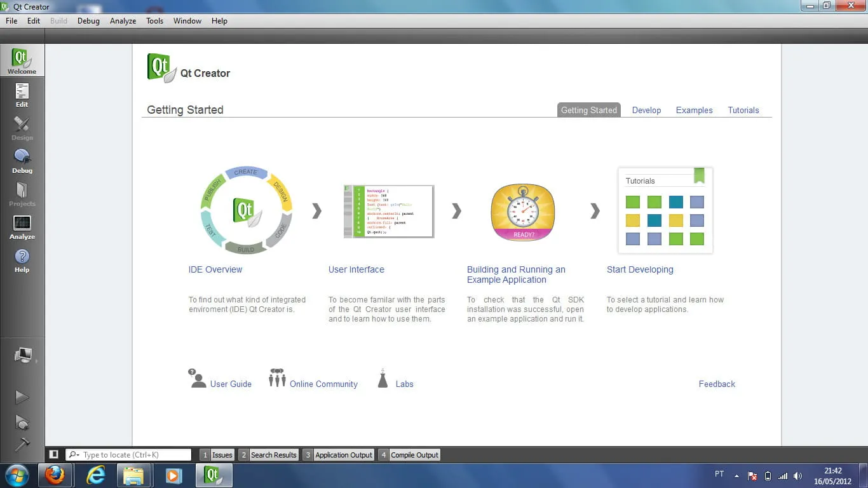Click the battery power tray icon

click(x=768, y=476)
